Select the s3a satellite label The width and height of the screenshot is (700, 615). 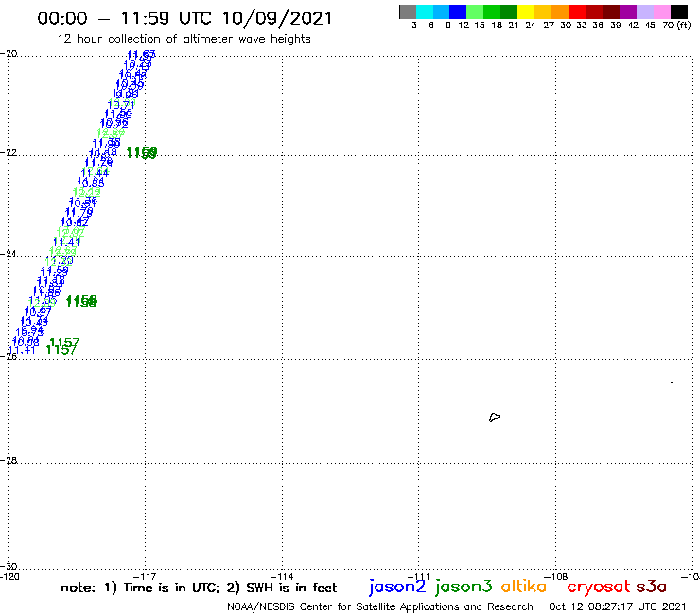tap(652, 587)
